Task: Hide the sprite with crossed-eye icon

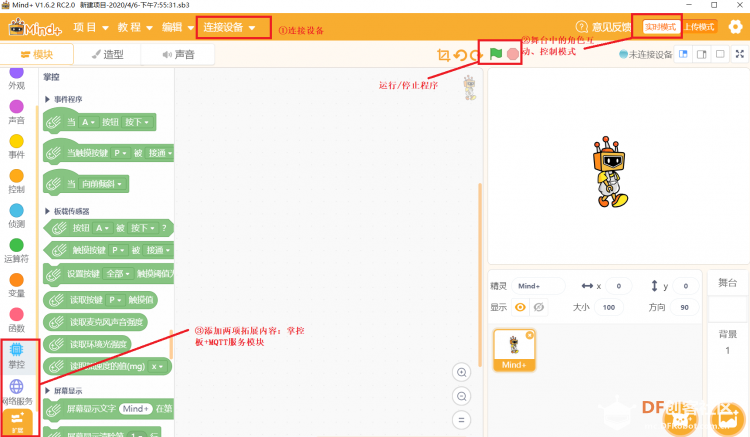Action: (539, 307)
